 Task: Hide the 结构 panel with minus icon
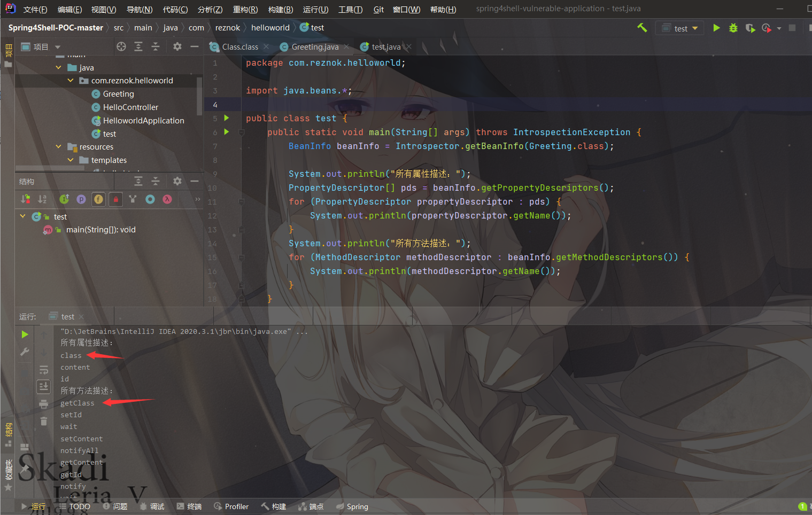195,181
